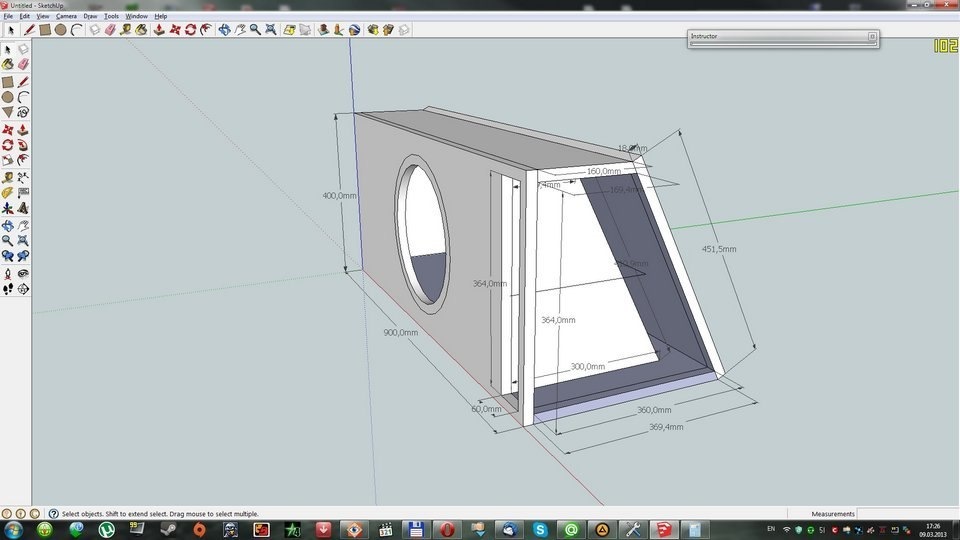
Task: Select the Pencil line tool in top toolbar
Action: (29, 30)
